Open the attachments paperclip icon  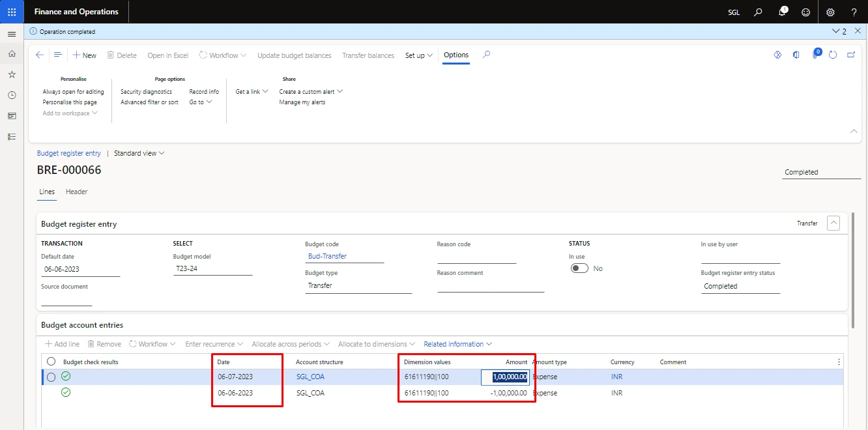[816, 55]
